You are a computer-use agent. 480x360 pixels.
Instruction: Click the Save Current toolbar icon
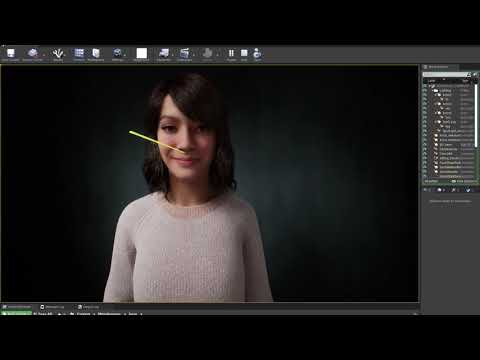11,54
